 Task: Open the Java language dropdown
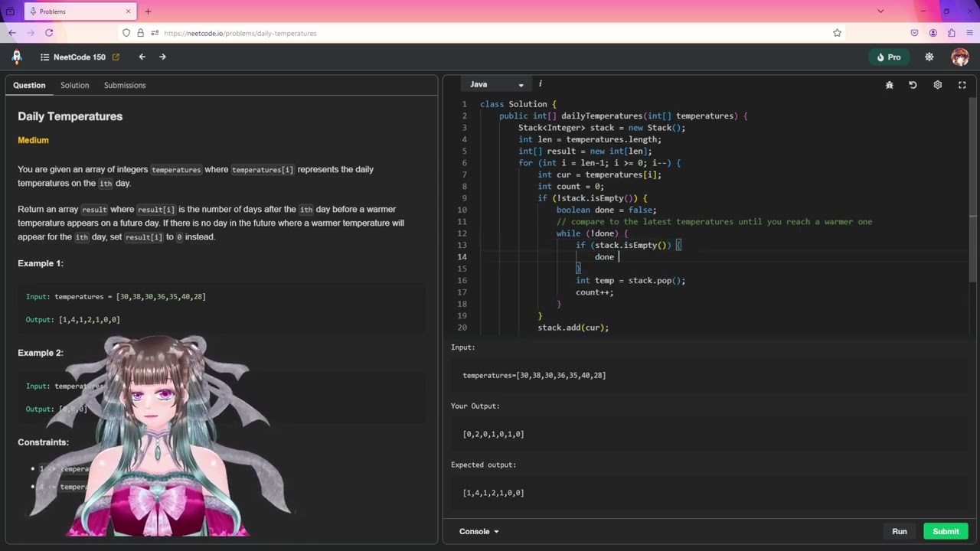click(496, 84)
